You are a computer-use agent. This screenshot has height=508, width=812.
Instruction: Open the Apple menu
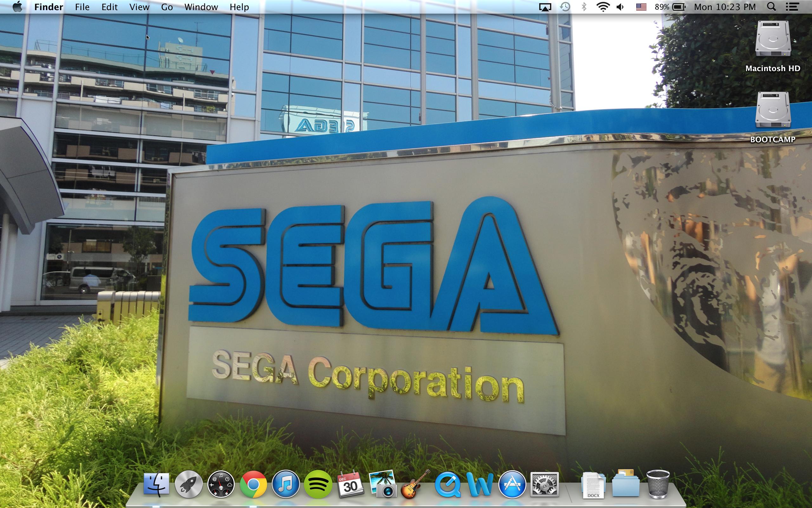pyautogui.click(x=17, y=7)
